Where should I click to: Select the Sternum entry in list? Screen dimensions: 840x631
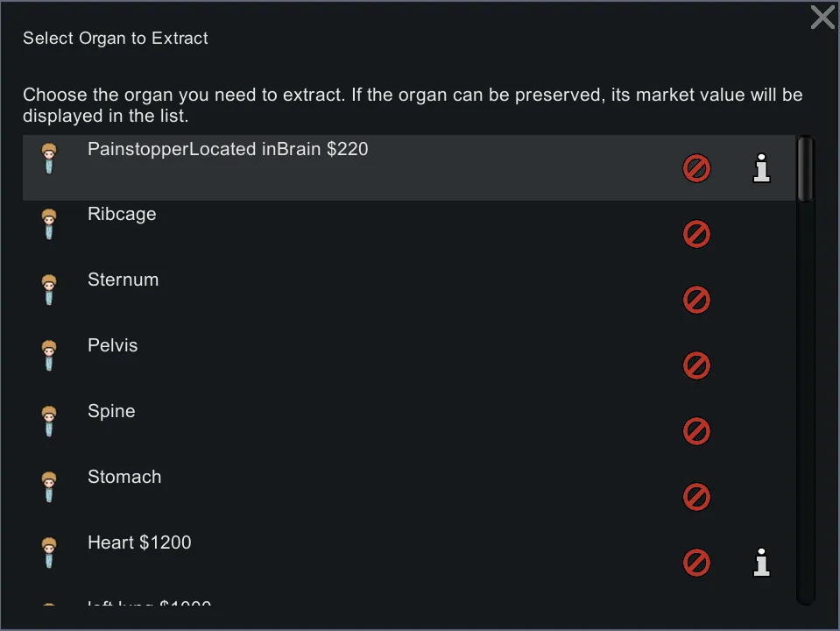(123, 280)
